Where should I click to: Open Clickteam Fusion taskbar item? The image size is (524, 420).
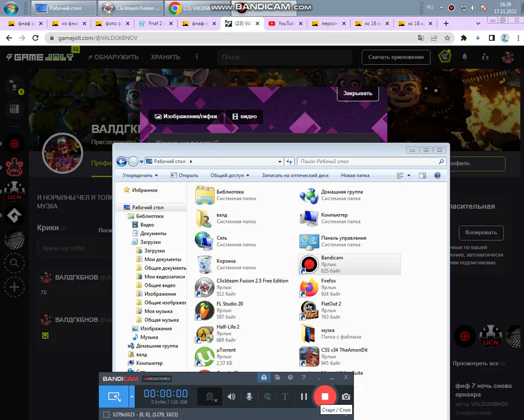(x=130, y=8)
